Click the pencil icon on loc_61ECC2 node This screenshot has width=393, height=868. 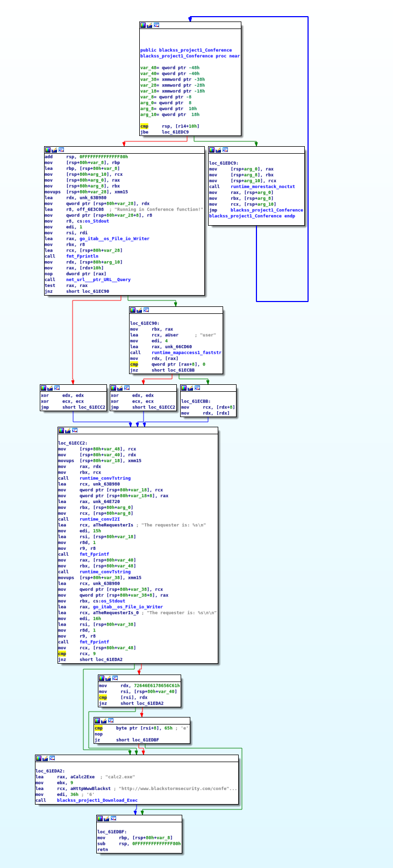tap(68, 431)
